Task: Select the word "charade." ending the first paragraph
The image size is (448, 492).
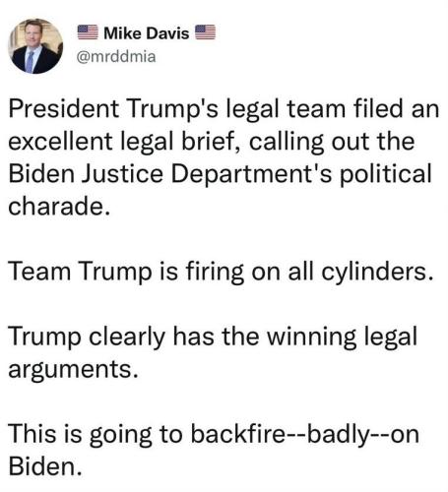Action: 59,207
